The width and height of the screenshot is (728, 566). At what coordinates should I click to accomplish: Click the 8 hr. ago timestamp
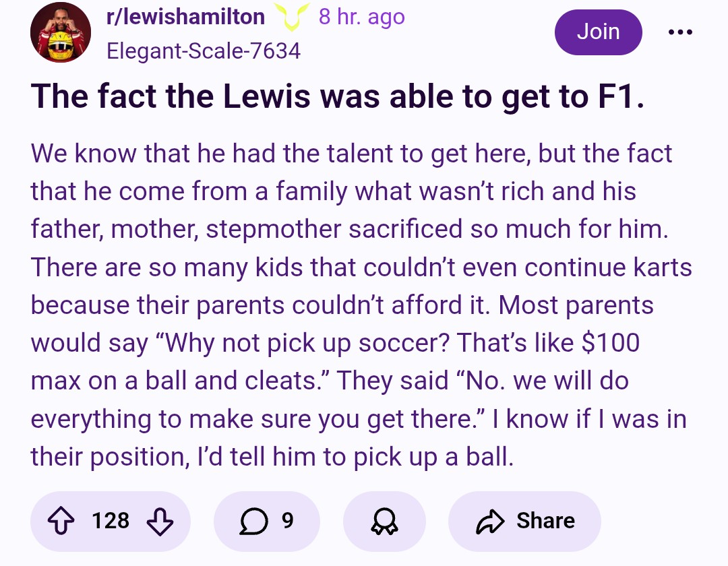[362, 17]
